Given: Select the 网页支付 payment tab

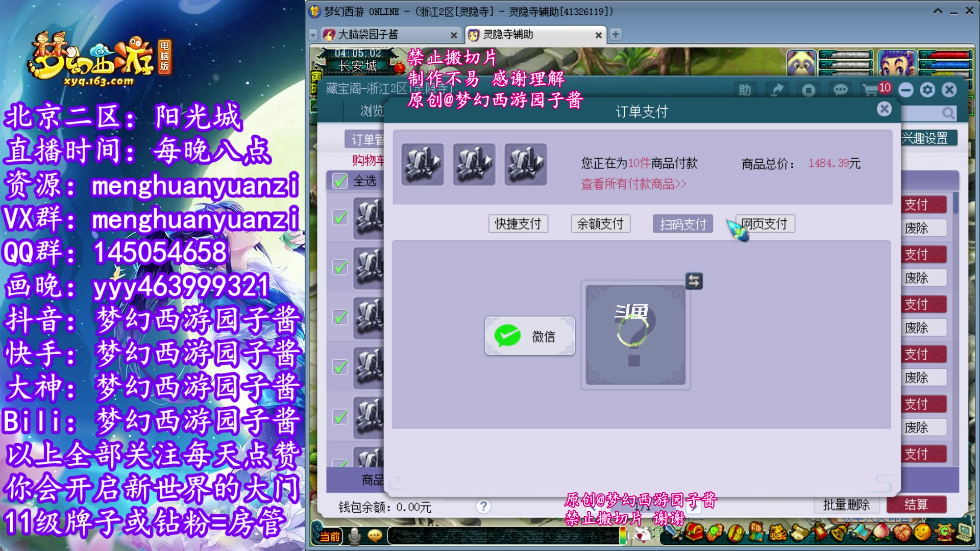Looking at the screenshot, I should click(x=765, y=223).
